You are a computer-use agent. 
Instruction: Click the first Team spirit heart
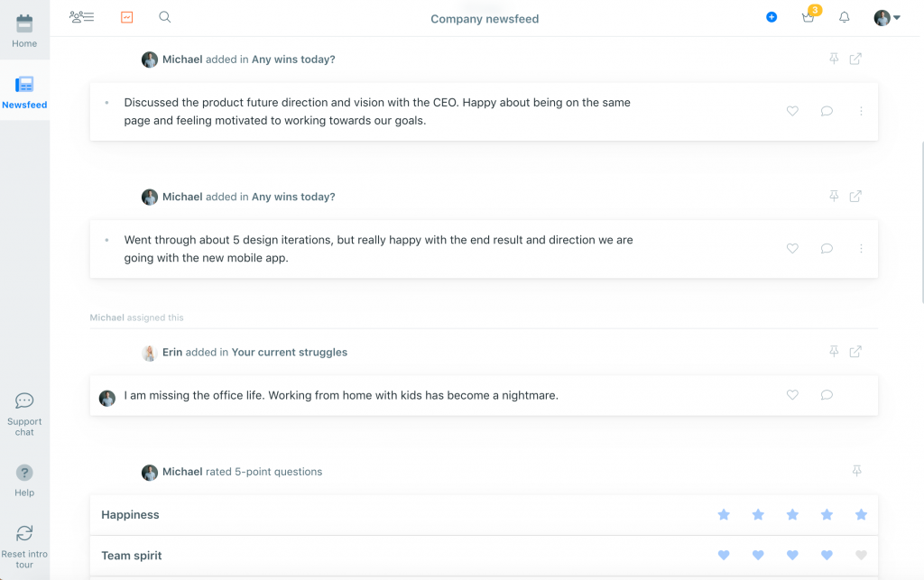coord(724,555)
